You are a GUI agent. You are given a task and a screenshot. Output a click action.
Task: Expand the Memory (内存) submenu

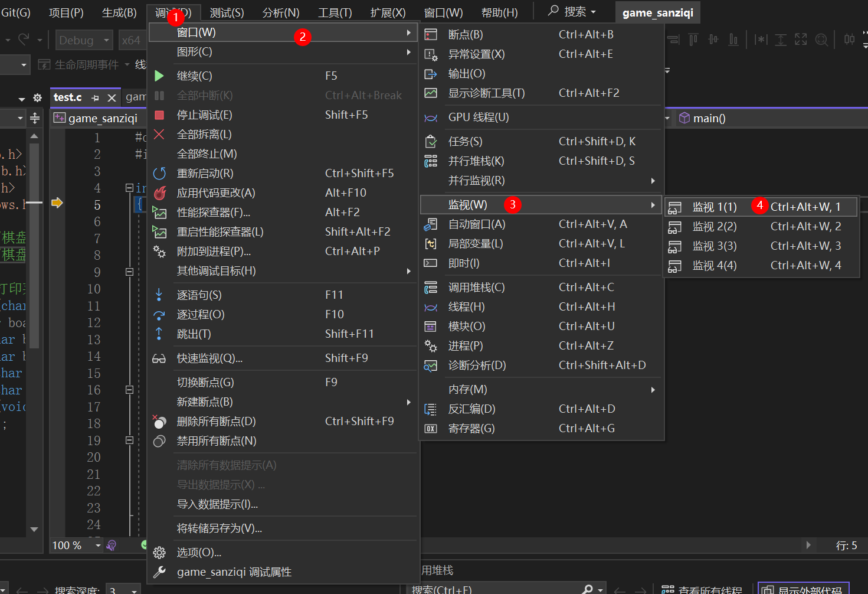[x=541, y=390]
